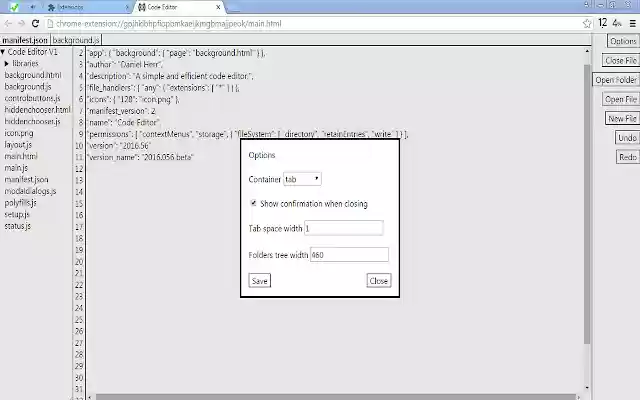This screenshot has height=400, width=640.
Task: Open controlbuttons.js in the file tree
Action: click(x=32, y=98)
